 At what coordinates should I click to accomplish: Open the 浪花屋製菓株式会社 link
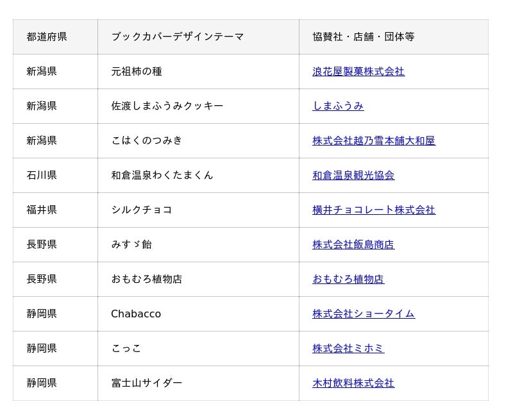click(x=358, y=72)
